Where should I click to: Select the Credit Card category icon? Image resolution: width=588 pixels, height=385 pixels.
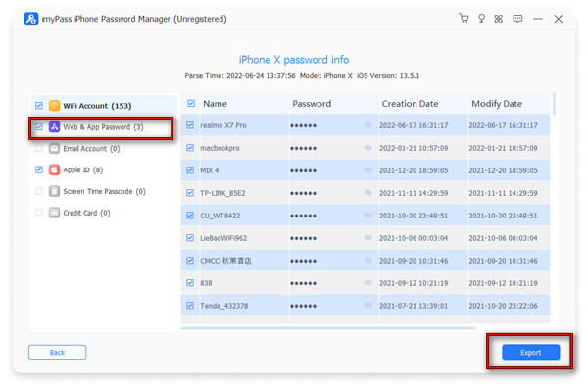pyautogui.click(x=54, y=213)
